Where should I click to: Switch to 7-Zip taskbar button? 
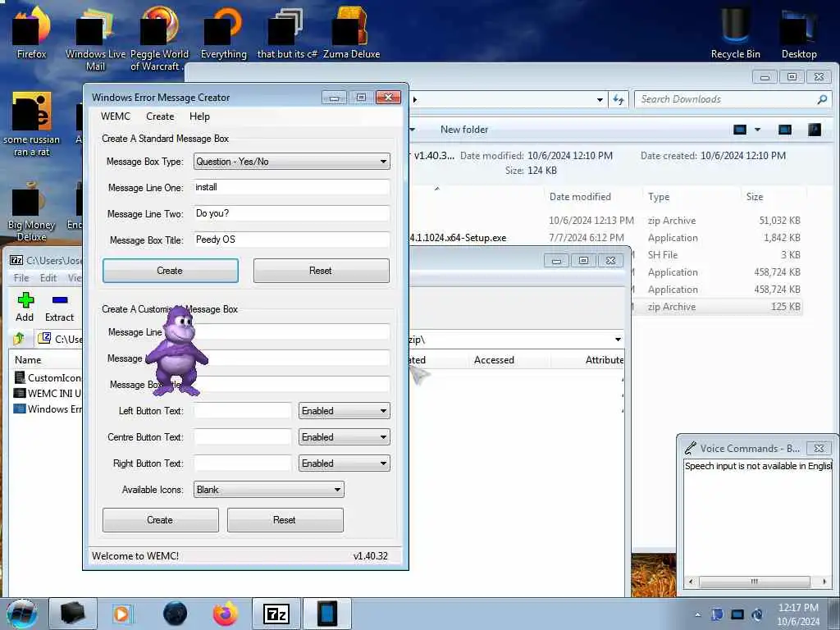pos(276,614)
